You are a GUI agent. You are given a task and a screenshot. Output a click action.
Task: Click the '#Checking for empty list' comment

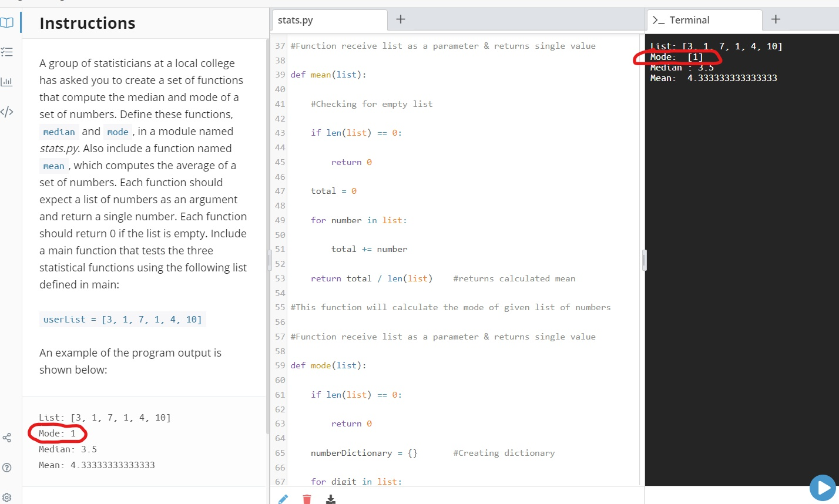[x=372, y=104]
